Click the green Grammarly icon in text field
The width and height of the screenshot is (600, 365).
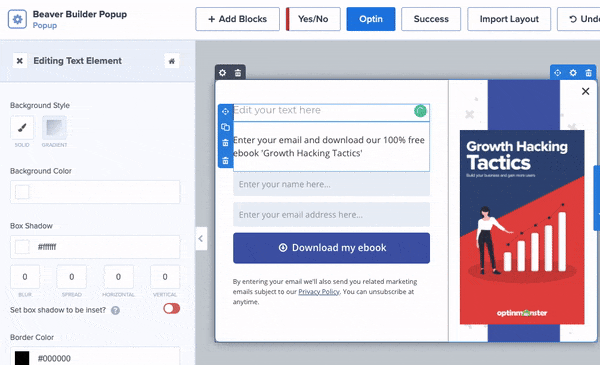pyautogui.click(x=420, y=111)
